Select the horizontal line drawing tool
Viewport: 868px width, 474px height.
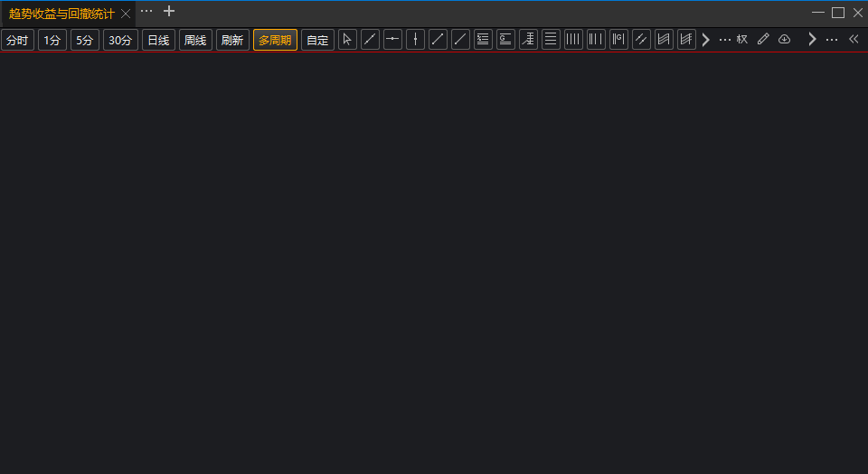[x=392, y=40]
